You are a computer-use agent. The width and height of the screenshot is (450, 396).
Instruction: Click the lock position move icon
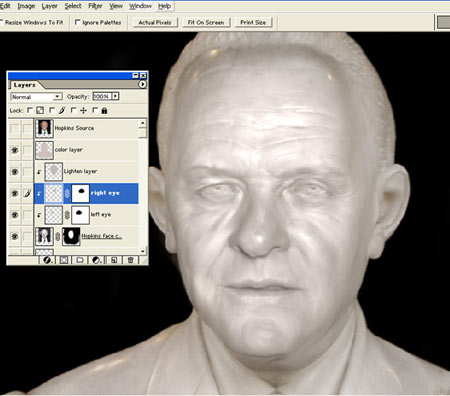[83, 110]
